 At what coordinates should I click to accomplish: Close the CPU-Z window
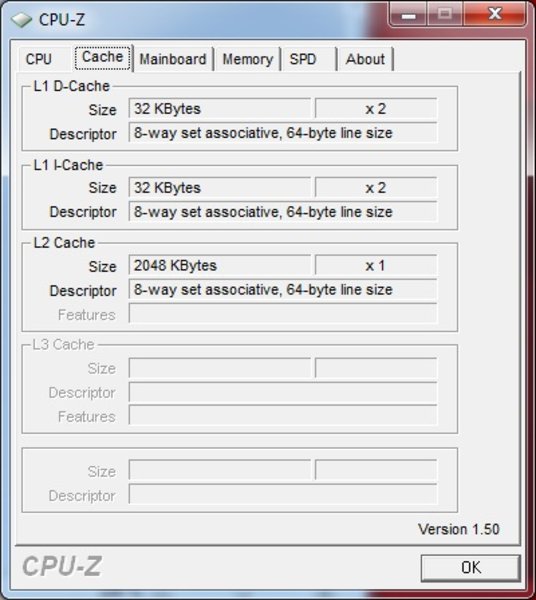(x=495, y=14)
